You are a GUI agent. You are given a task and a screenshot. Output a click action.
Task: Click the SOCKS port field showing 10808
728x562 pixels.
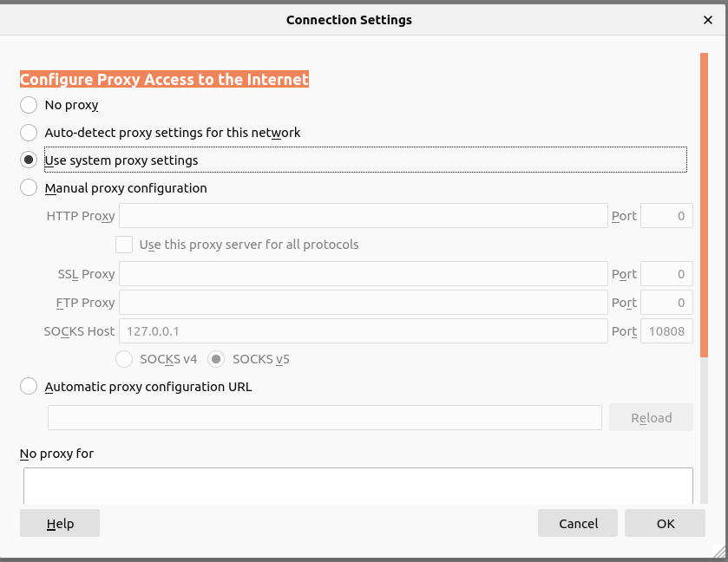[666, 331]
